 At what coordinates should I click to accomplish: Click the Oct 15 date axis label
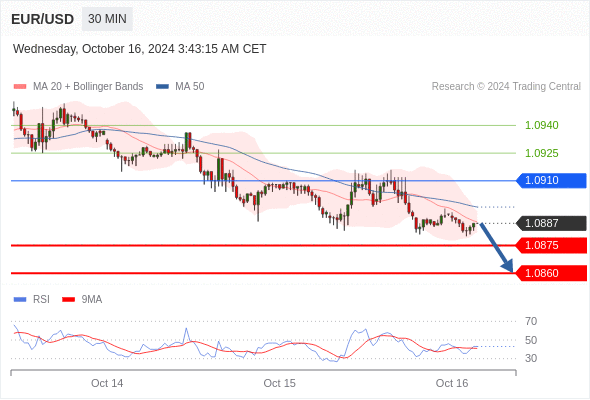click(280, 383)
